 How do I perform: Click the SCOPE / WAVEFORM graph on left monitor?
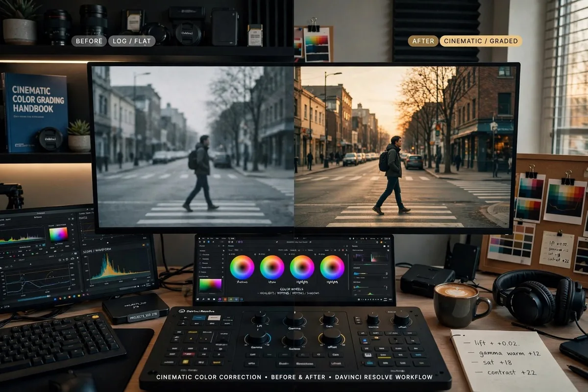[119, 268]
